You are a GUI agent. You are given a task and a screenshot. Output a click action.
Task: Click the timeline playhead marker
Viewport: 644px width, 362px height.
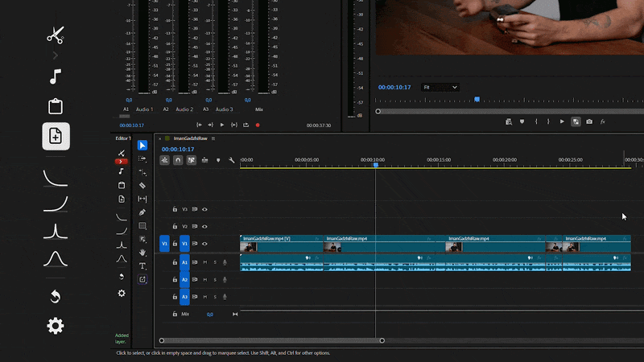[x=375, y=165]
